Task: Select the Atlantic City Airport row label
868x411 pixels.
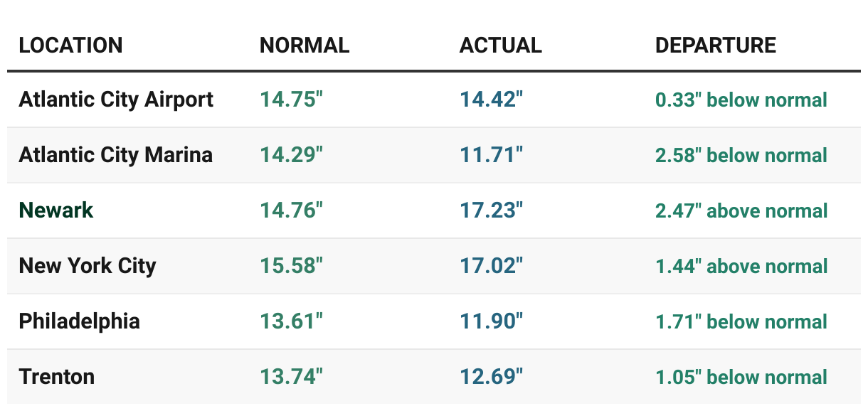Action: click(116, 100)
